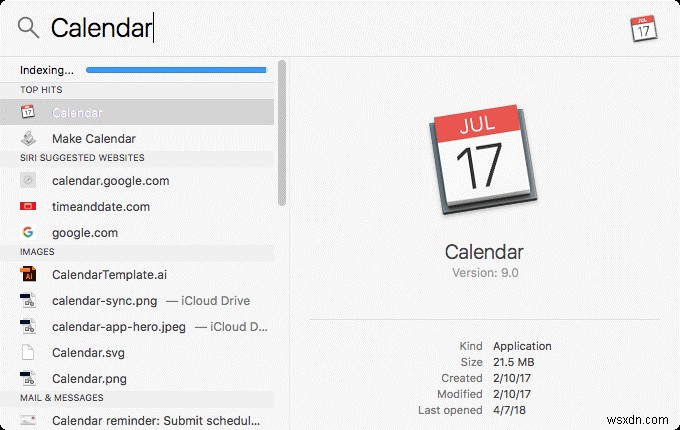The image size is (680, 430).
Task: Click the small Calendar icon in search bar
Action: click(x=644, y=29)
